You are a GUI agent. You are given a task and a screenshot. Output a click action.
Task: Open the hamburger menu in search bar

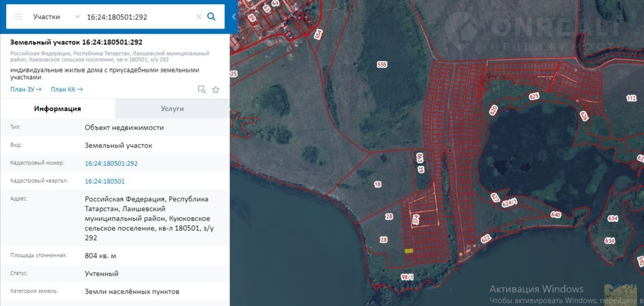click(x=18, y=16)
